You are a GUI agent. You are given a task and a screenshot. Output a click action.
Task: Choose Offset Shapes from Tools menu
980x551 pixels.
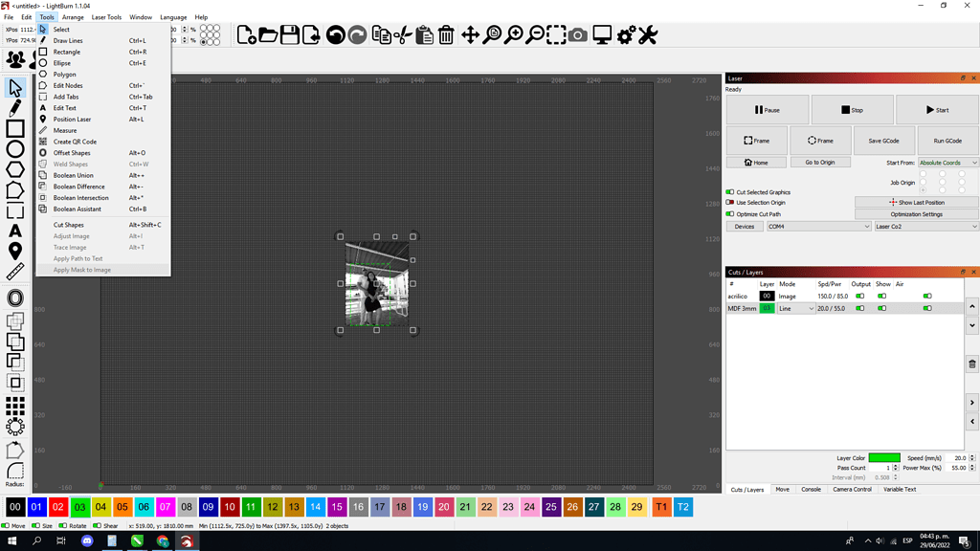(72, 153)
